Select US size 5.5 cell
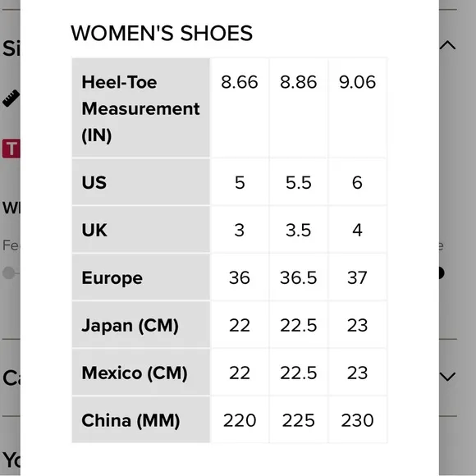The width and height of the screenshot is (476, 476). (x=299, y=182)
